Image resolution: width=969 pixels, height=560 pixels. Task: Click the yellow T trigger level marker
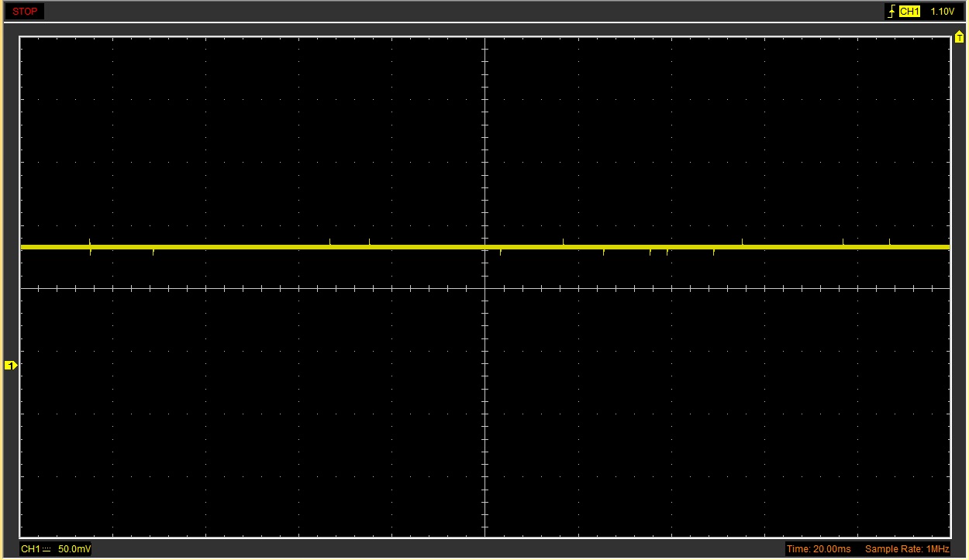pos(959,37)
